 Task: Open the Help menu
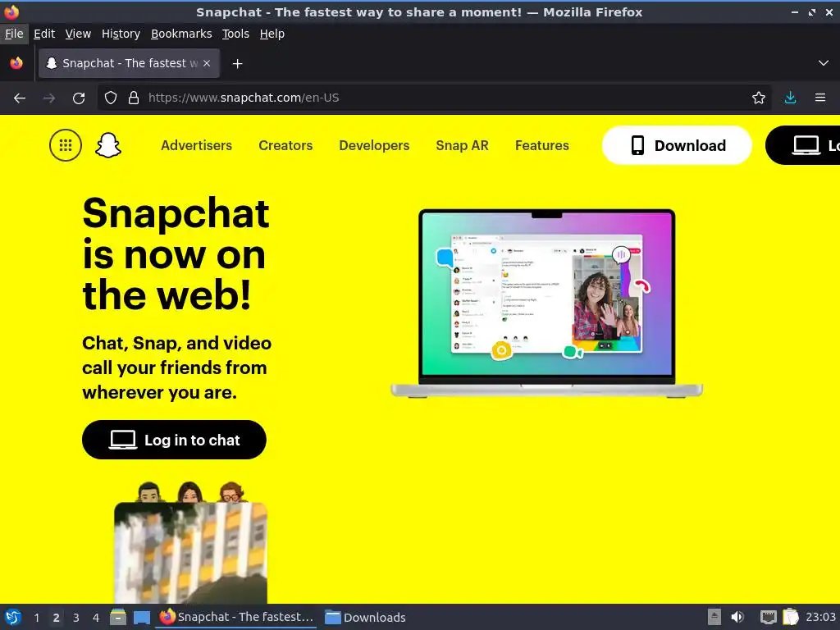pos(272,34)
